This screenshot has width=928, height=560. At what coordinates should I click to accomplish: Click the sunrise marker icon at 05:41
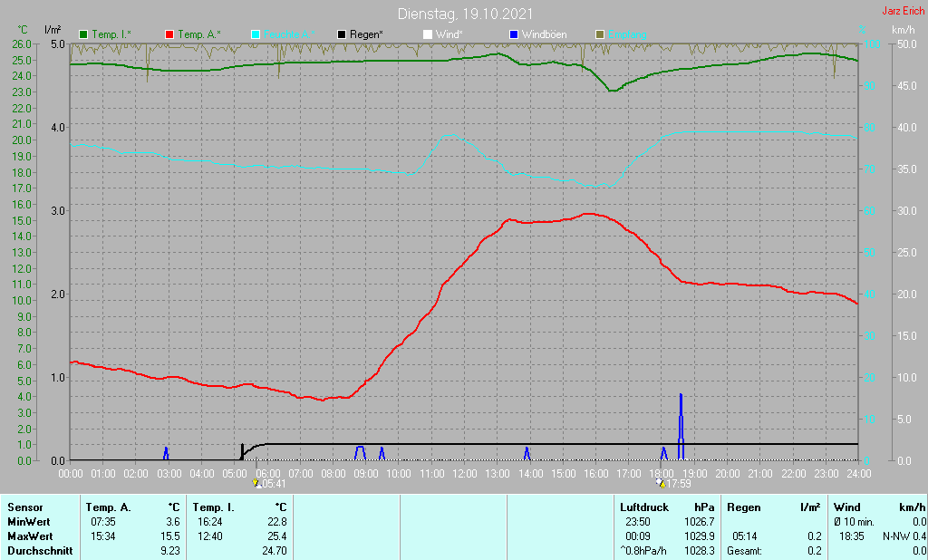click(256, 484)
